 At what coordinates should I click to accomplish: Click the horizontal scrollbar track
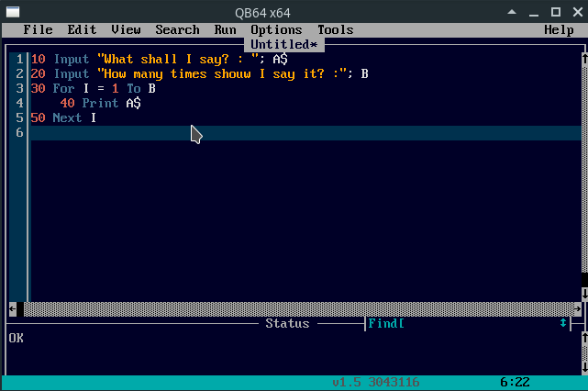pyautogui.click(x=299, y=308)
